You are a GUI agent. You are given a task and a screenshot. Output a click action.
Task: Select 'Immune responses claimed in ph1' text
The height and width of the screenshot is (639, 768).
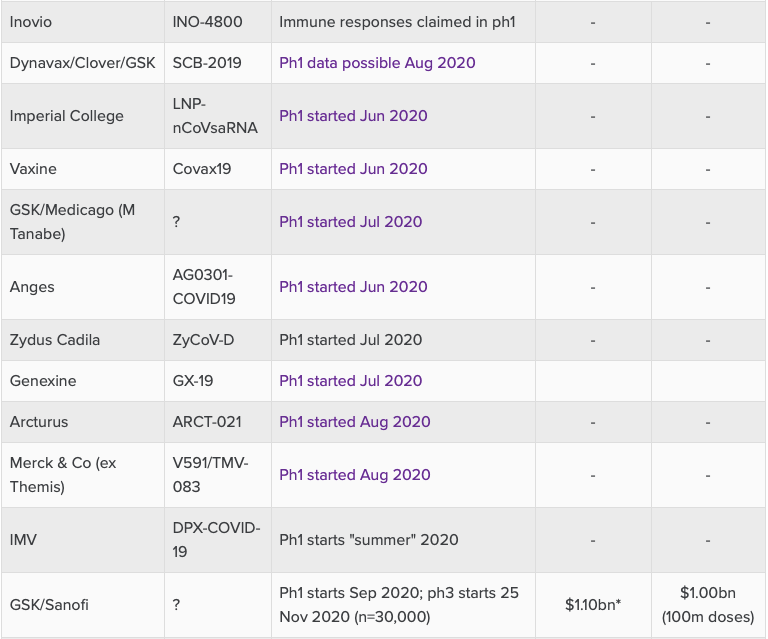point(395,21)
